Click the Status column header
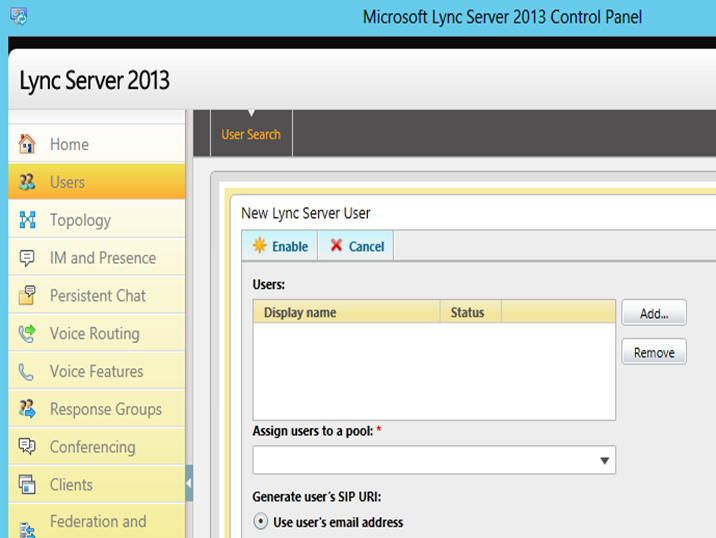716x538 pixels. 471,312
